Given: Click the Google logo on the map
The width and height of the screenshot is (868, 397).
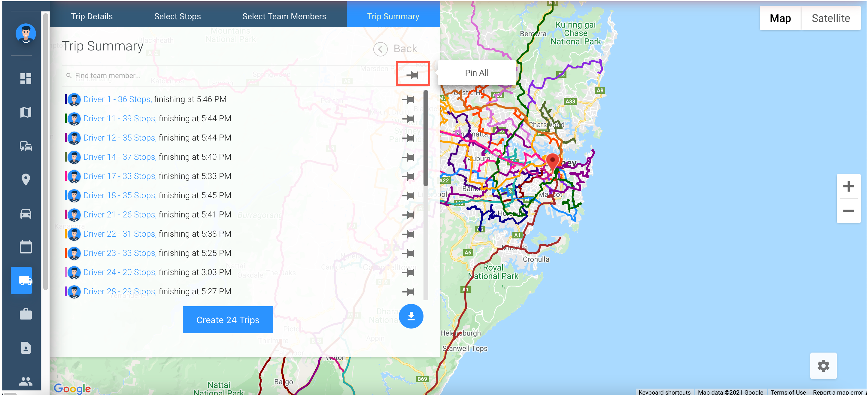Looking at the screenshot, I should click(x=72, y=388).
